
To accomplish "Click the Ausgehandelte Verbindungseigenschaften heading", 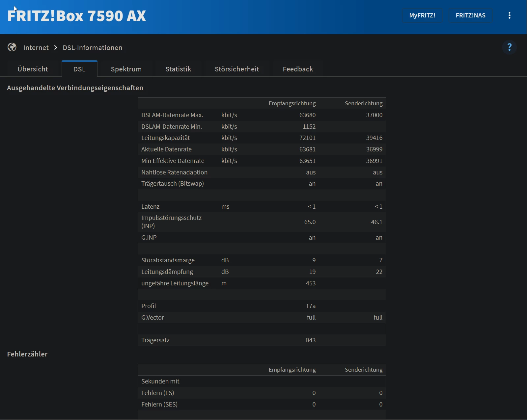I will [x=75, y=88].
